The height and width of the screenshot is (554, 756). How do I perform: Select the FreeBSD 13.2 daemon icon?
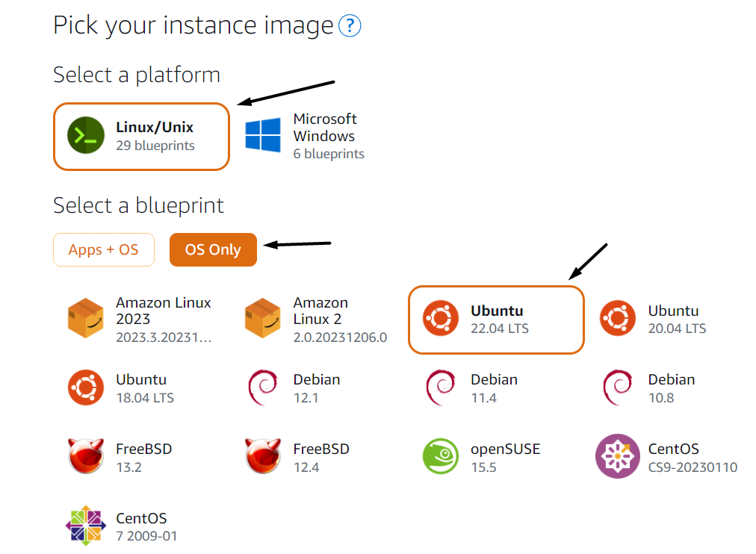tap(86, 457)
